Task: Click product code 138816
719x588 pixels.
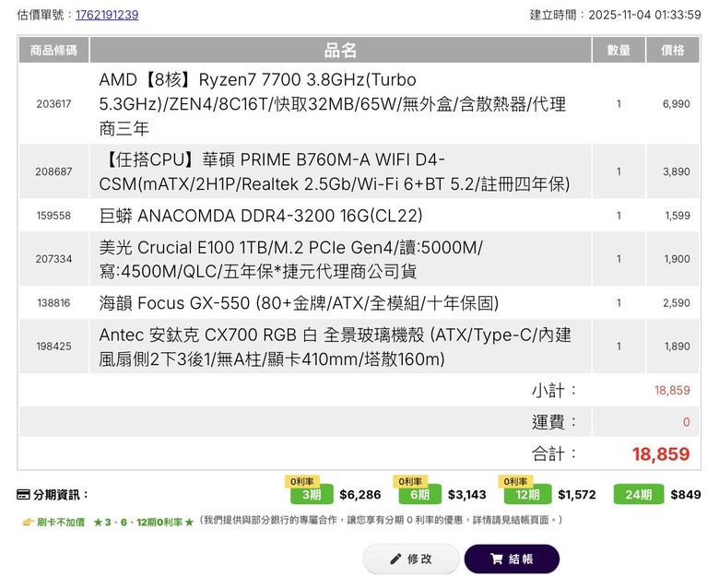Action: [x=53, y=303]
